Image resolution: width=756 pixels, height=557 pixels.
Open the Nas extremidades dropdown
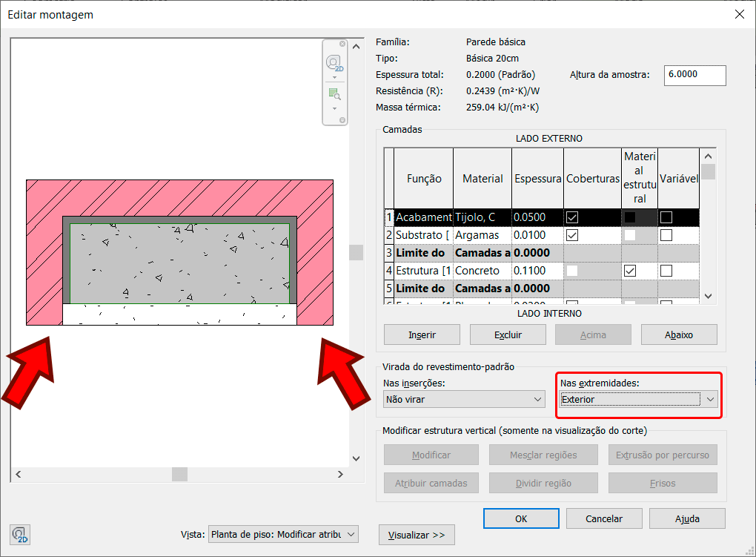(638, 399)
